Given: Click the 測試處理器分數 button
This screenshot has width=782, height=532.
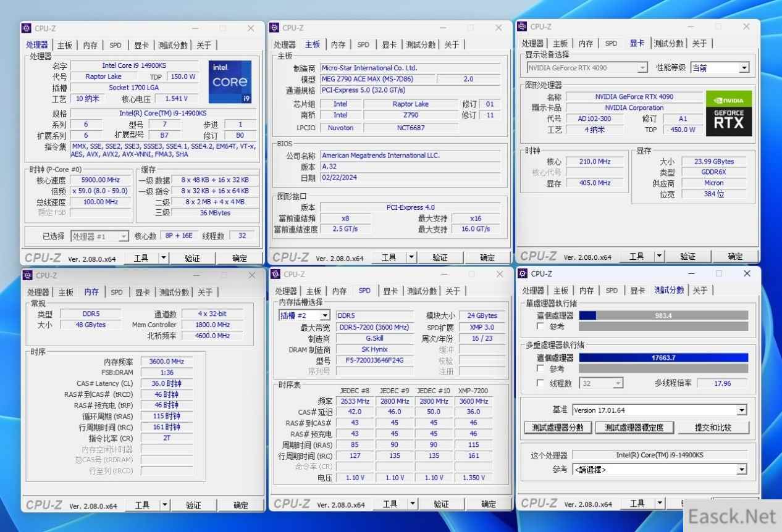Looking at the screenshot, I should pos(558,428).
